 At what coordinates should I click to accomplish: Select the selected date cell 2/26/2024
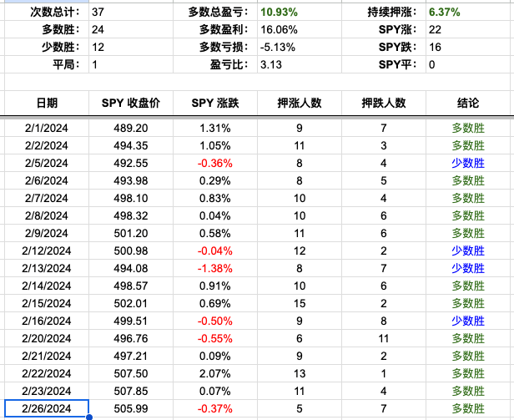47,409
